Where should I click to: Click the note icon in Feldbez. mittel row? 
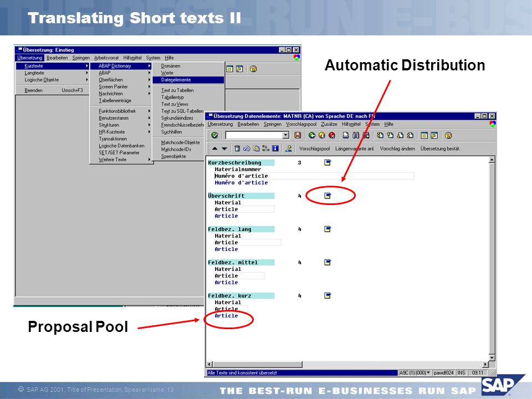(x=328, y=262)
